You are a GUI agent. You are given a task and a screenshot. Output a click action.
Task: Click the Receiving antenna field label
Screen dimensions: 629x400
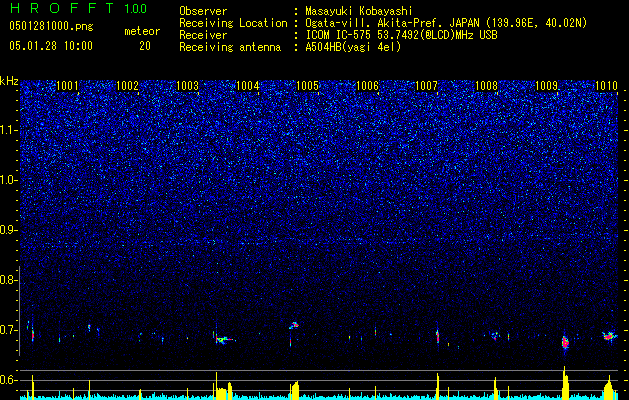(x=230, y=47)
